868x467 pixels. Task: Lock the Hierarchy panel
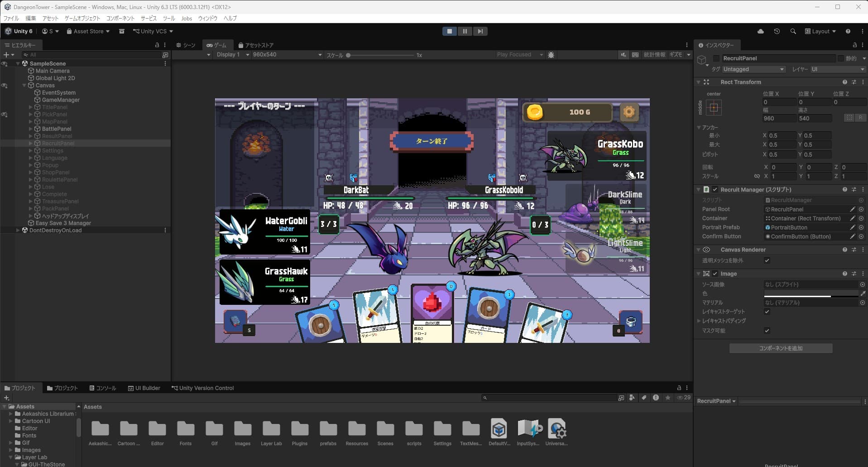[157, 45]
